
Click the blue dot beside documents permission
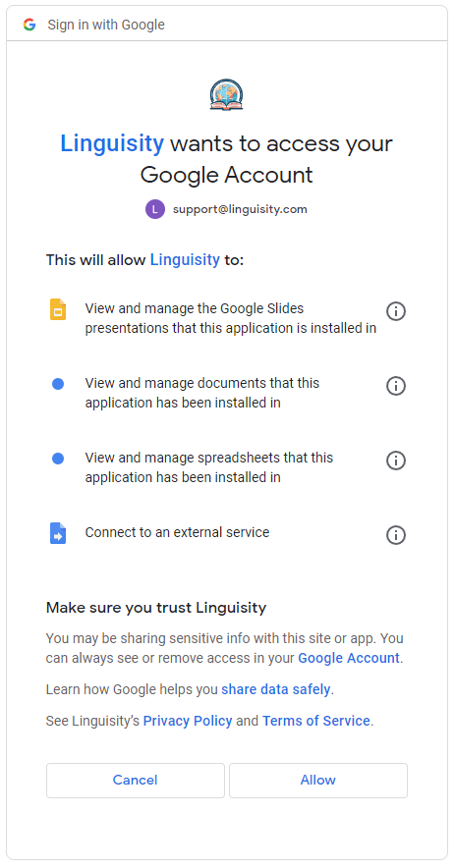point(58,384)
